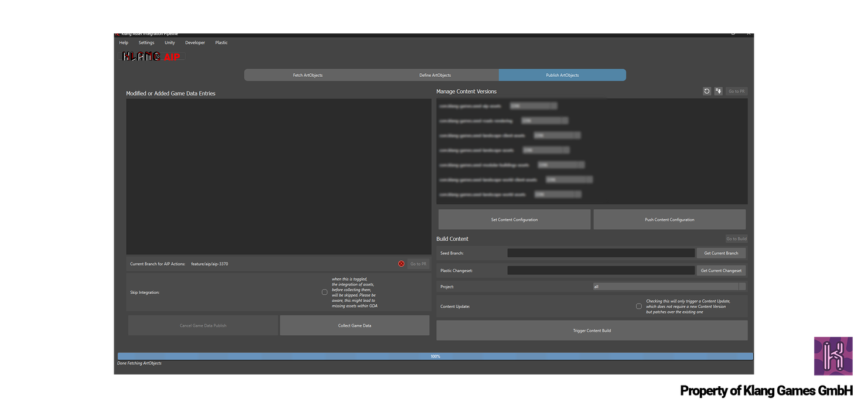
Task: Click the red error icon beside the branch name
Action: 401,264
